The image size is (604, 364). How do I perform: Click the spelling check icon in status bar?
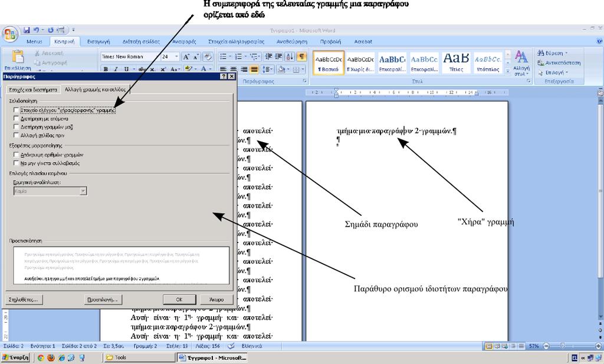click(x=231, y=346)
